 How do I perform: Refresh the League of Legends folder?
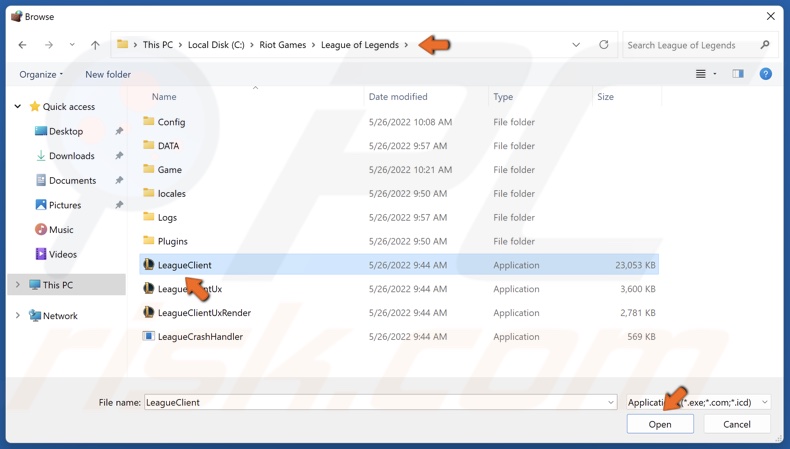604,45
